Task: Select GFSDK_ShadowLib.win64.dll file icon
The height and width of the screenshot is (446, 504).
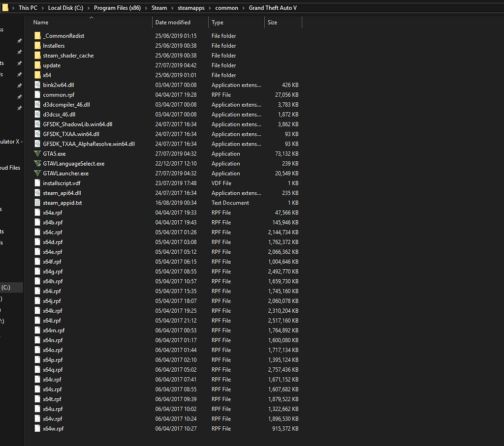Action: (37, 124)
